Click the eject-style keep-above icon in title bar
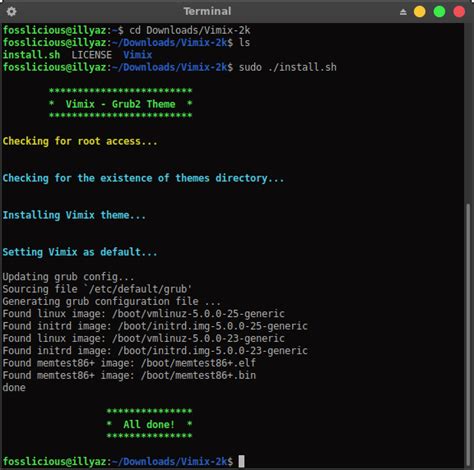Image resolution: width=474 pixels, height=470 pixels. coord(403,12)
